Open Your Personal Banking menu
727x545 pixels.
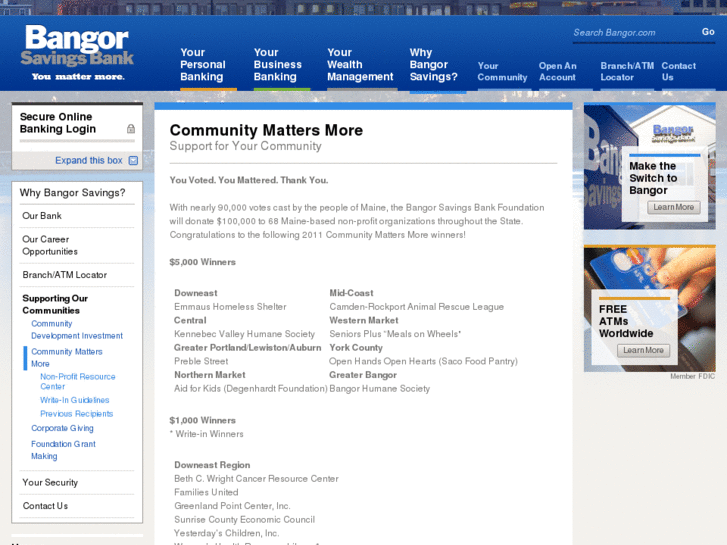tap(203, 64)
